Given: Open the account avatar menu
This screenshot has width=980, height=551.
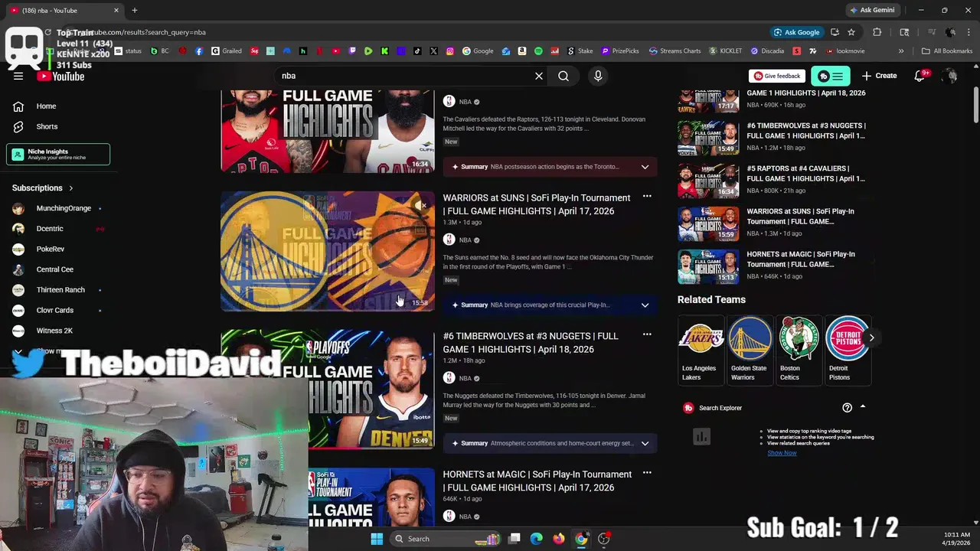Looking at the screenshot, I should [950, 76].
